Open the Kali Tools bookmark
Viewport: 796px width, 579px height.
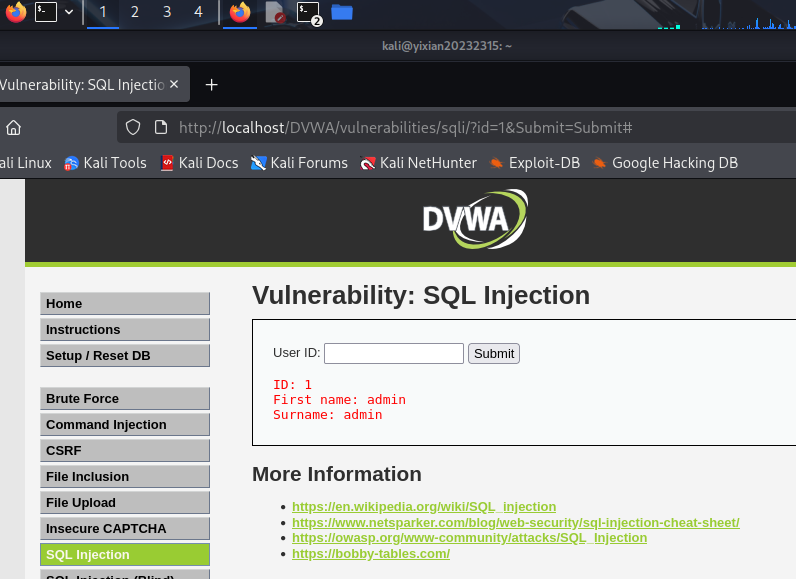pyautogui.click(x=106, y=163)
